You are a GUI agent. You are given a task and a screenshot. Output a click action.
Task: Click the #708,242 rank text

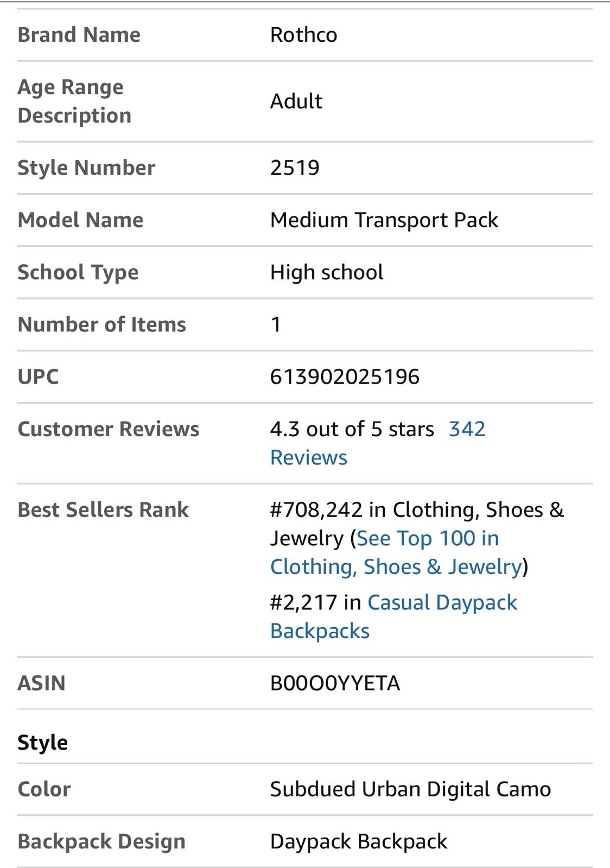[x=316, y=510]
